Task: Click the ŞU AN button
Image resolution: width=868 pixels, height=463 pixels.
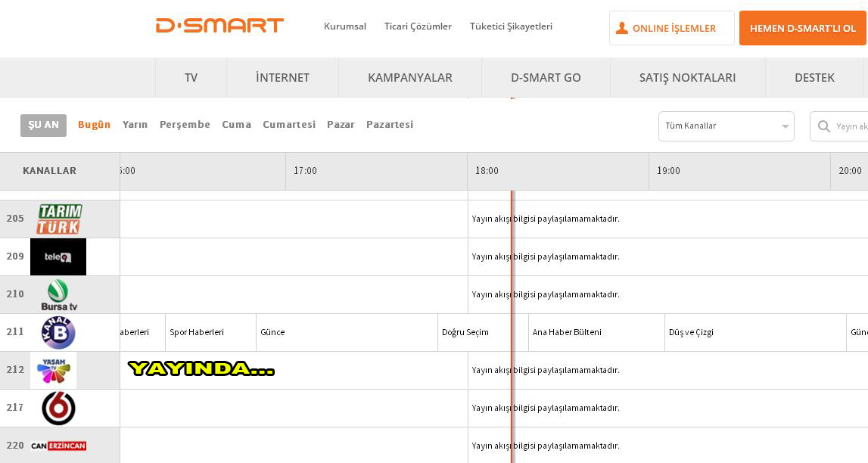Action: point(43,125)
